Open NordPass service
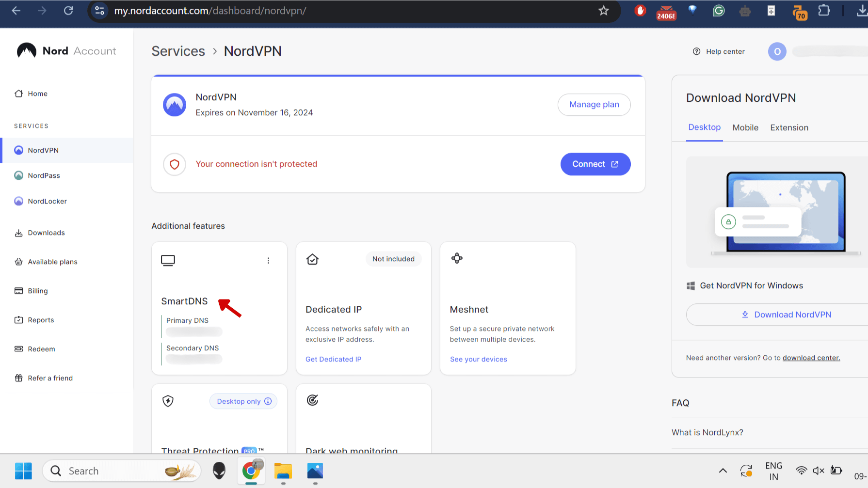The image size is (868, 488). point(37,175)
